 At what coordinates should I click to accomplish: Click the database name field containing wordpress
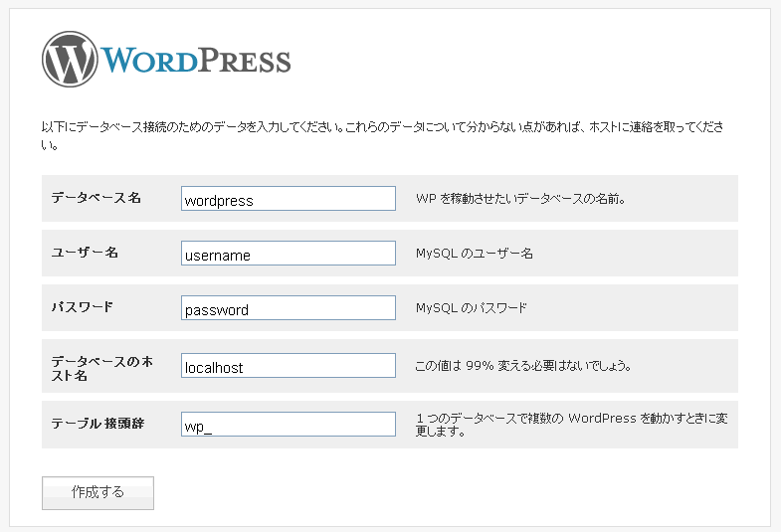[289, 199]
